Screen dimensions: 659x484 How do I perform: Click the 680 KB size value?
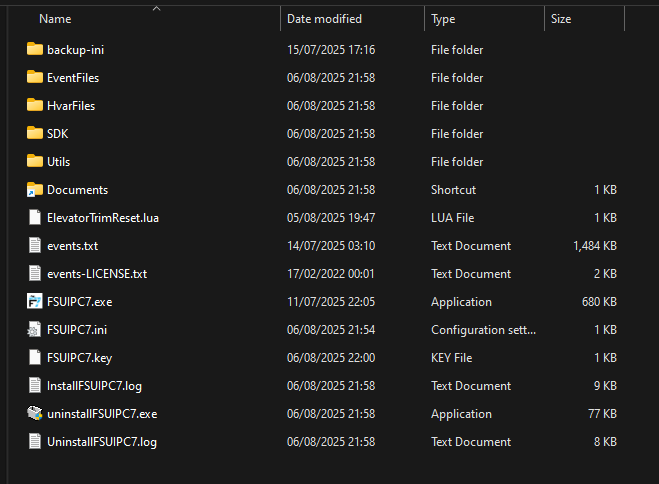[599, 302]
